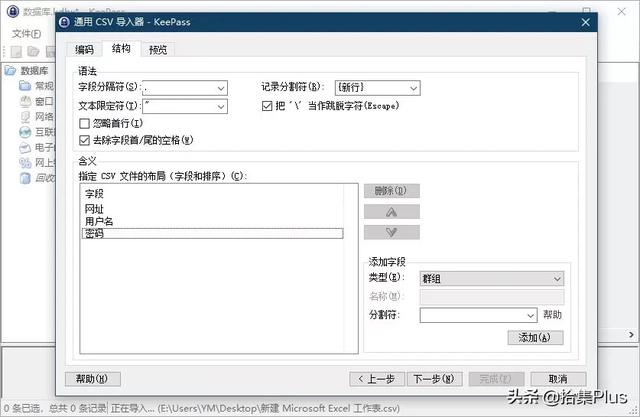Select the 用户名 row in field list
This screenshot has height=417, width=640.
point(212,222)
